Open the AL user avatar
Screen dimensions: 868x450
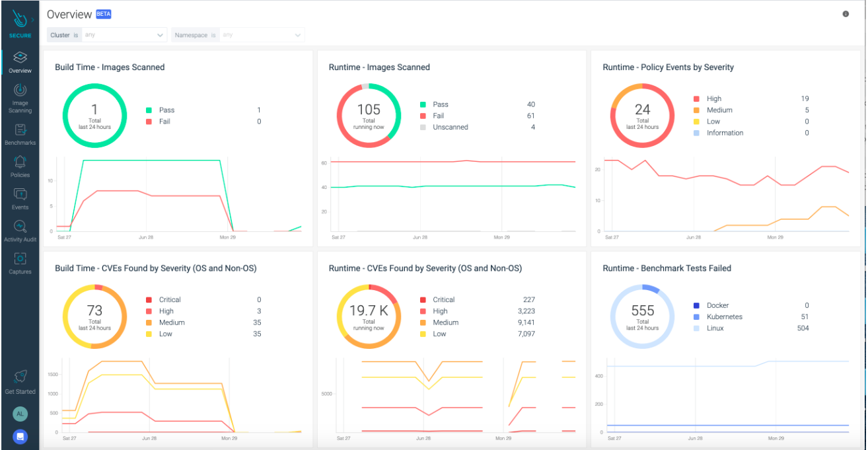[x=20, y=414]
